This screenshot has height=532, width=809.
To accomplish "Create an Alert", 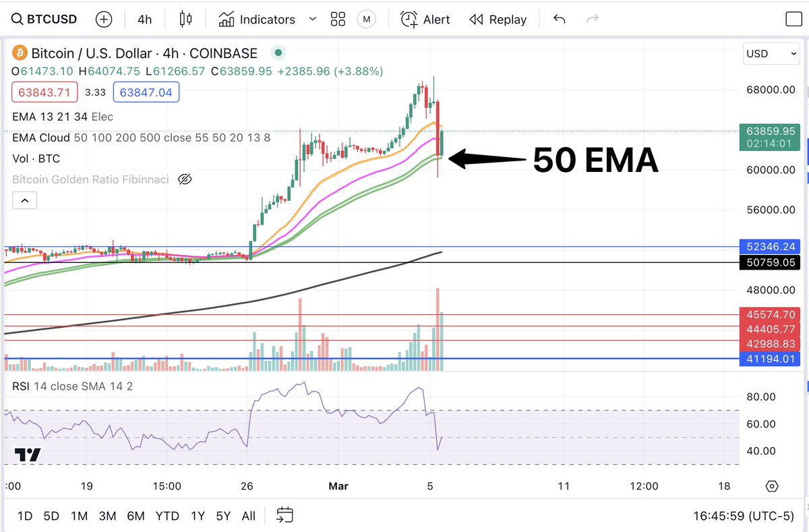I will pyautogui.click(x=425, y=20).
